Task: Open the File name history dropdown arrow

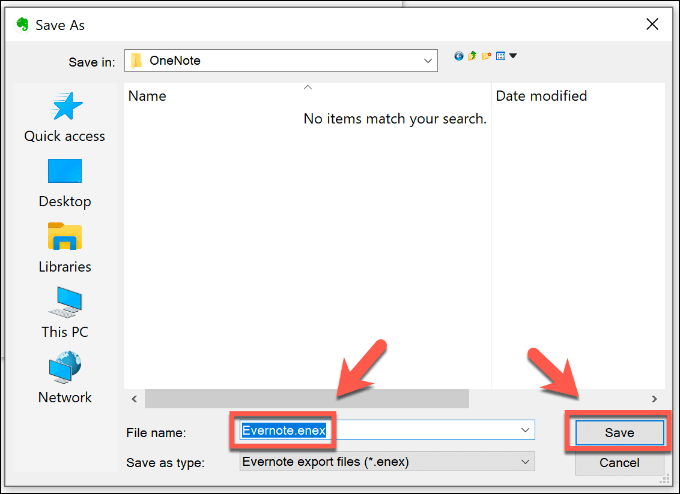Action: coord(525,430)
